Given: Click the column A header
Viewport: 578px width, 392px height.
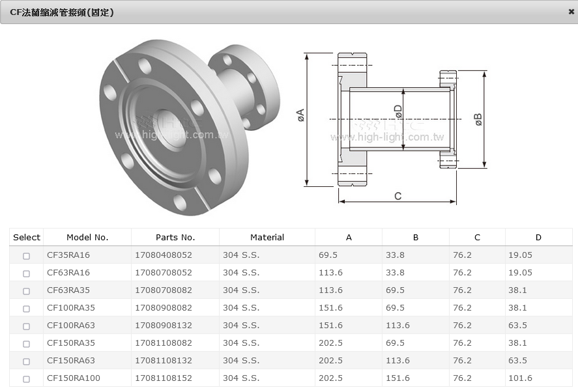Looking at the screenshot, I should (x=349, y=238).
